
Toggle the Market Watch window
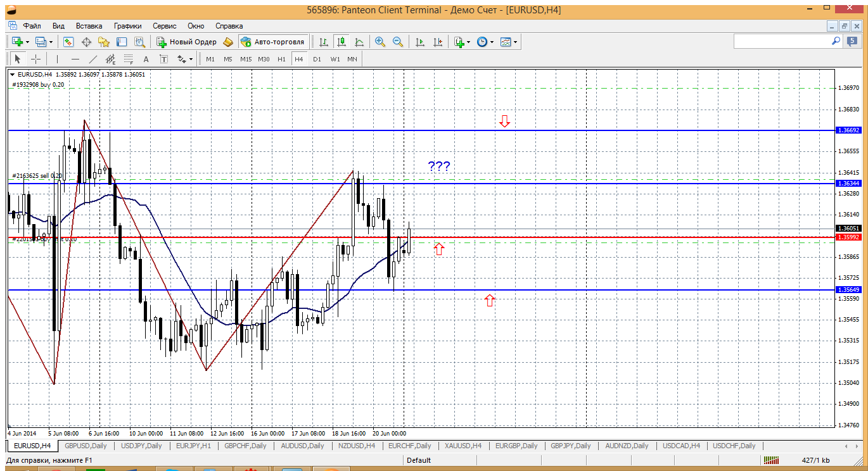click(68, 42)
